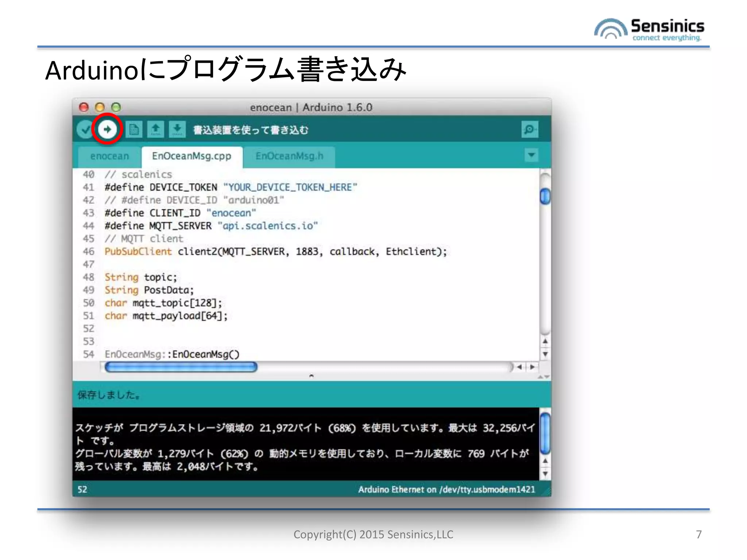Switch to the EnOceanMsg.h tab
Viewport: 747px width, 560px height.
click(x=289, y=156)
